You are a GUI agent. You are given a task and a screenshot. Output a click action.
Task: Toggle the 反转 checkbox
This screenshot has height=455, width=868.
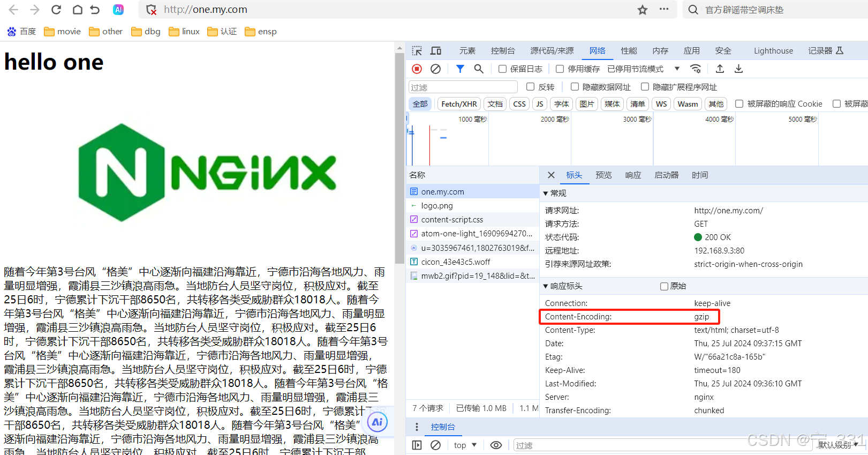530,87
